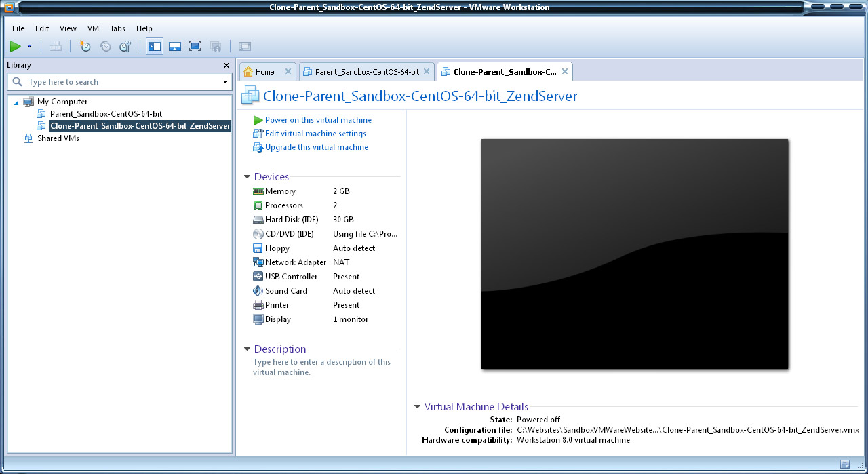Close the Home tab
The height and width of the screenshot is (474, 868).
(x=288, y=71)
